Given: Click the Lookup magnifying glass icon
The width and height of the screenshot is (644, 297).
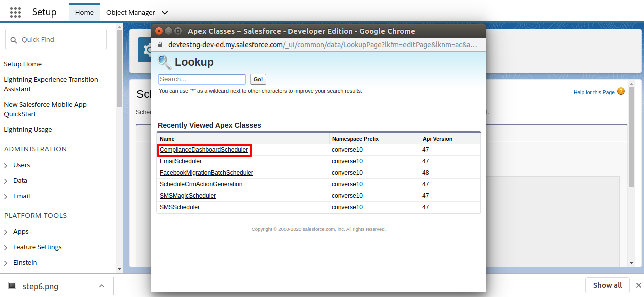Looking at the screenshot, I should click(x=164, y=62).
